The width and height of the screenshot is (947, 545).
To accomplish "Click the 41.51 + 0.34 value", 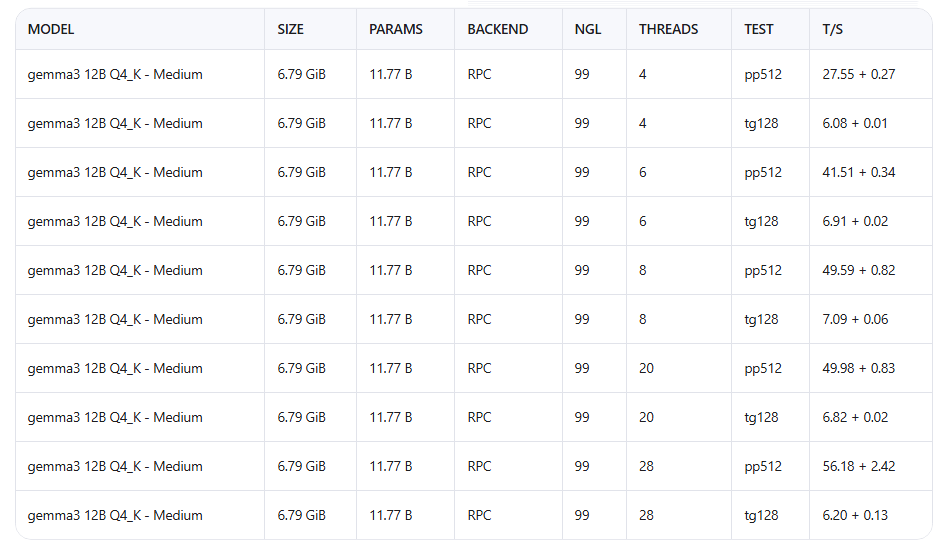I will point(858,172).
